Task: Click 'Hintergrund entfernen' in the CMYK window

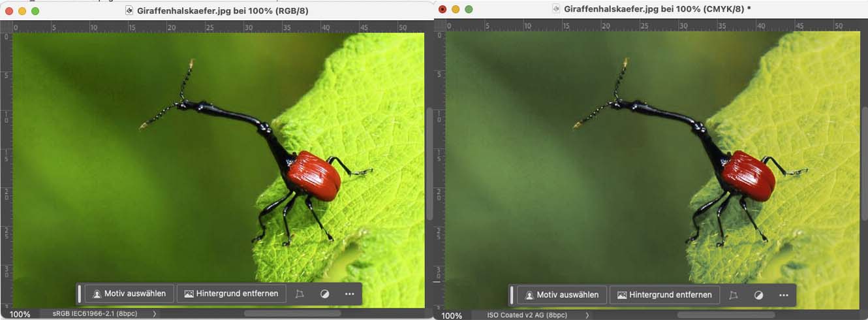Action: [x=664, y=295]
